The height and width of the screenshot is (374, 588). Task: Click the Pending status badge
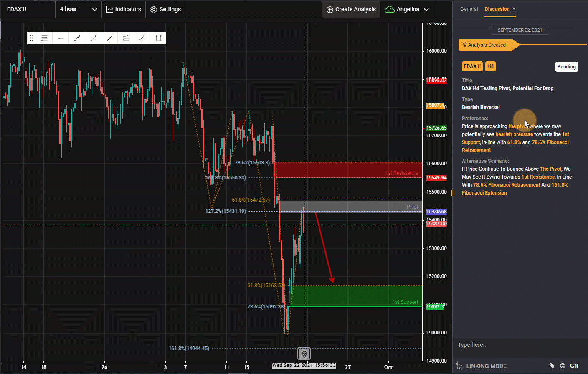pos(567,67)
